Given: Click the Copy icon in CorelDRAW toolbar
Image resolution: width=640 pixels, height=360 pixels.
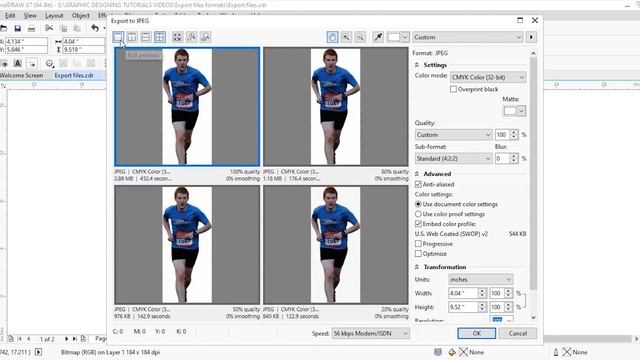Looking at the screenshot, I should (x=64, y=28).
